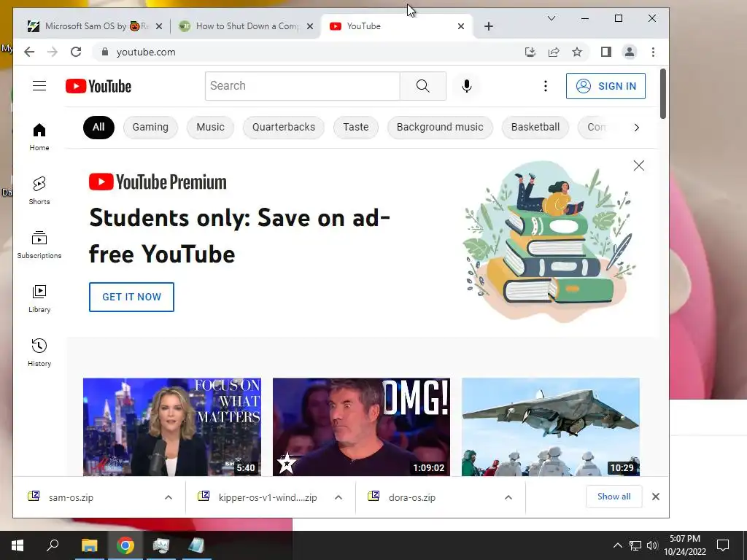Open taskbar search
The image size is (747, 560).
53,545
